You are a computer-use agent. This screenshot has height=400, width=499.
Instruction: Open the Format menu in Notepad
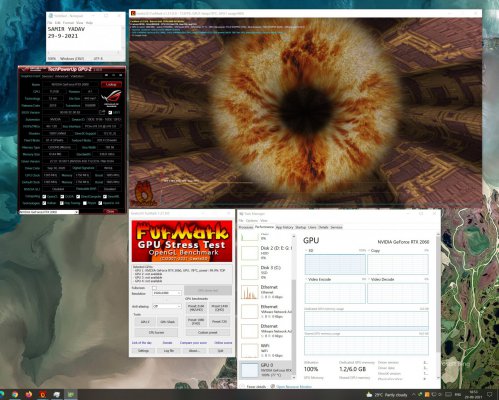pyautogui.click(x=68, y=23)
